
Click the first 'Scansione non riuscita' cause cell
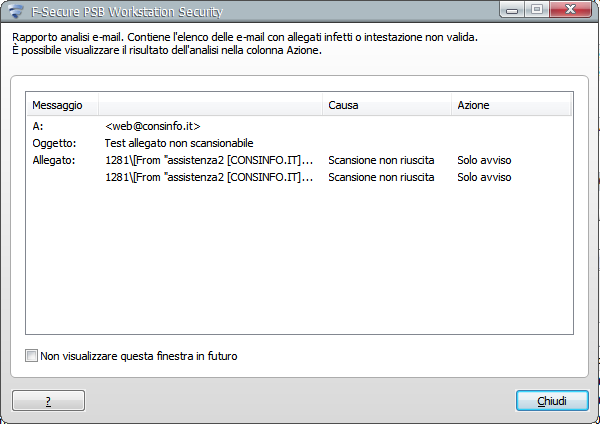381,160
